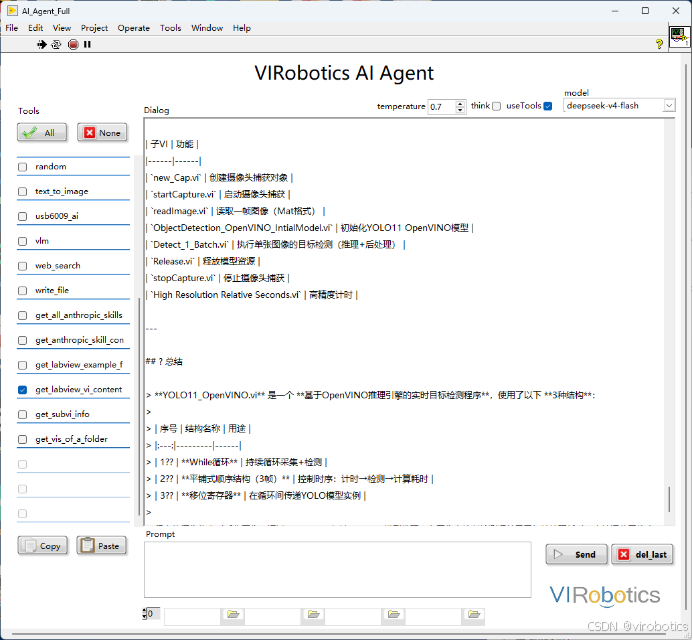Click the 'new_Cap.vi' line in dialog
Image resolution: width=693 pixels, height=640 pixels.
point(220,178)
